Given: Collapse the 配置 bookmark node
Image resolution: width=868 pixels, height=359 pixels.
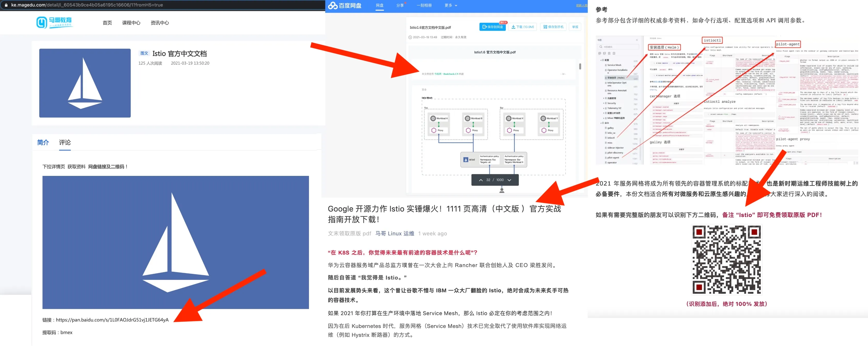Looking at the screenshot, I should [x=601, y=60].
